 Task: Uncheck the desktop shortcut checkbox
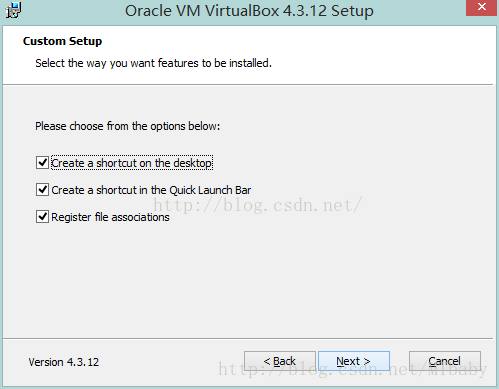(42, 163)
